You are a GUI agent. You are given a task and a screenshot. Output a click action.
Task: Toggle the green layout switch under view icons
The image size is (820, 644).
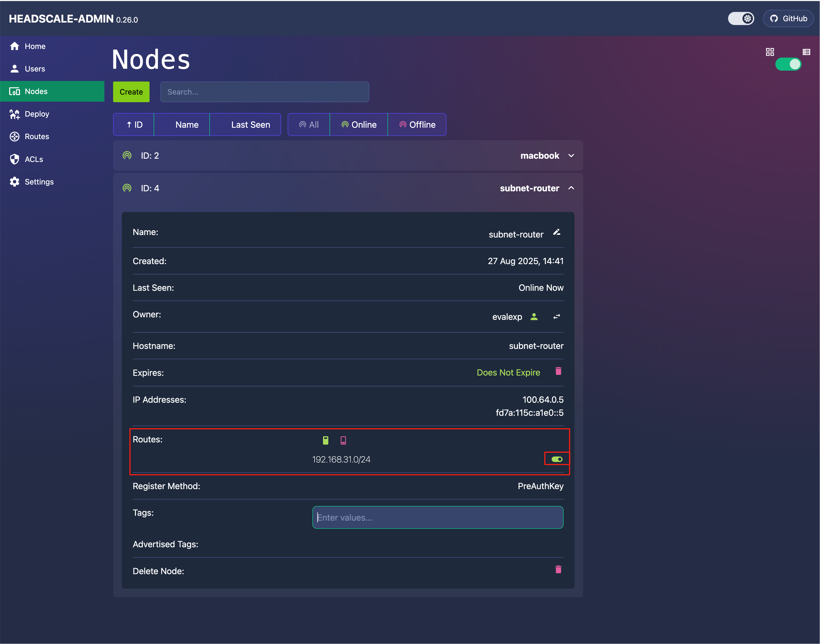coord(788,64)
